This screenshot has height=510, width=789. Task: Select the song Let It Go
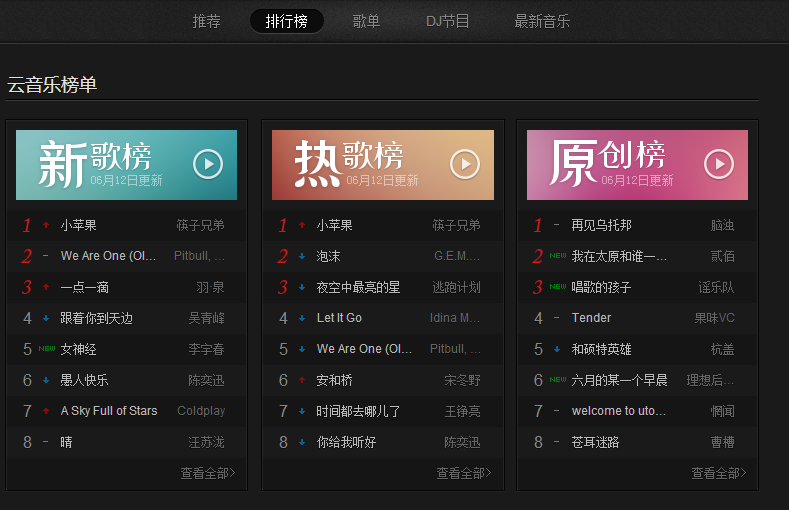339,318
